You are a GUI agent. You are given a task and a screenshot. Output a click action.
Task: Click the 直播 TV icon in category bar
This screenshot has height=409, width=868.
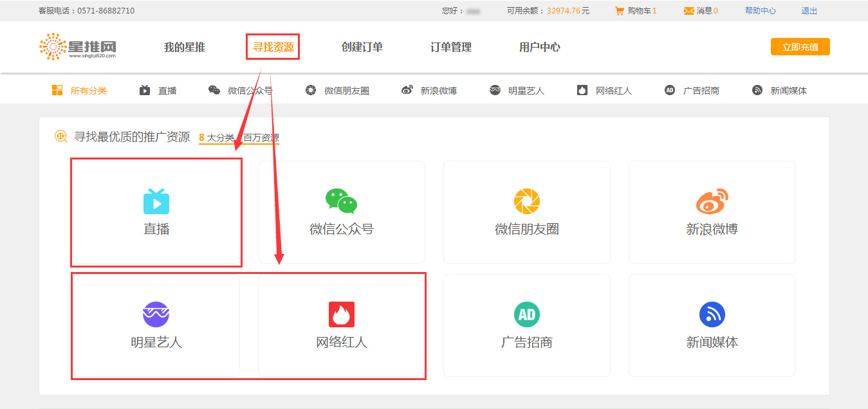pos(145,90)
